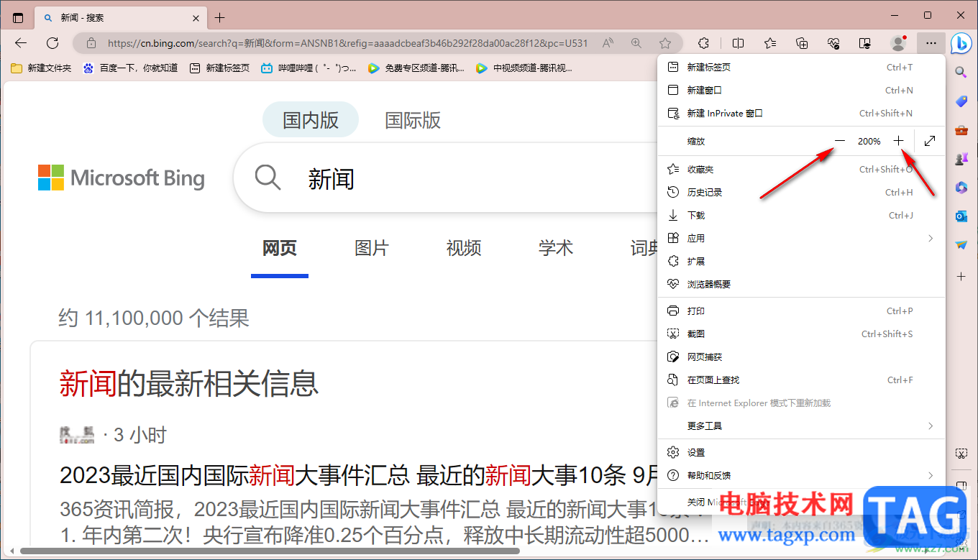Select 网页捕获 menu item

point(801,357)
